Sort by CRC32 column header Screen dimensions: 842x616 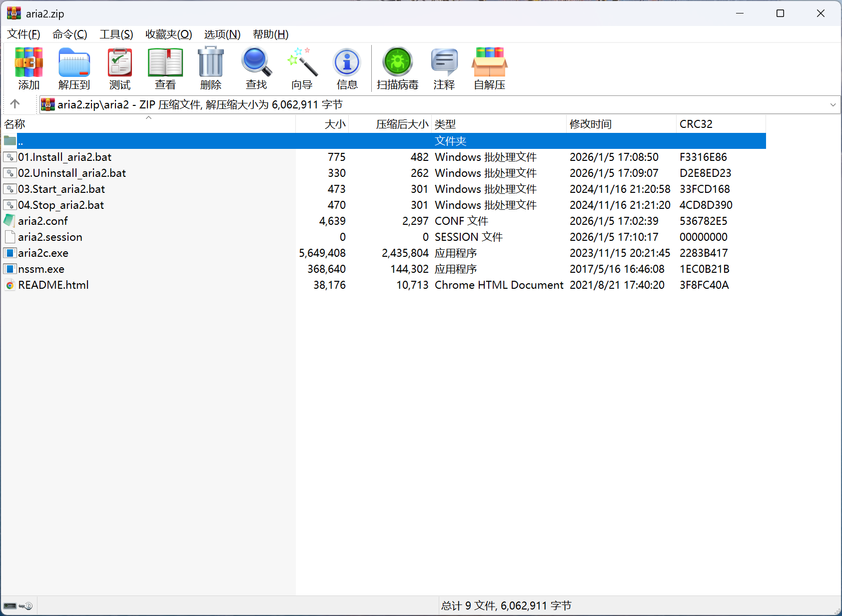click(721, 124)
